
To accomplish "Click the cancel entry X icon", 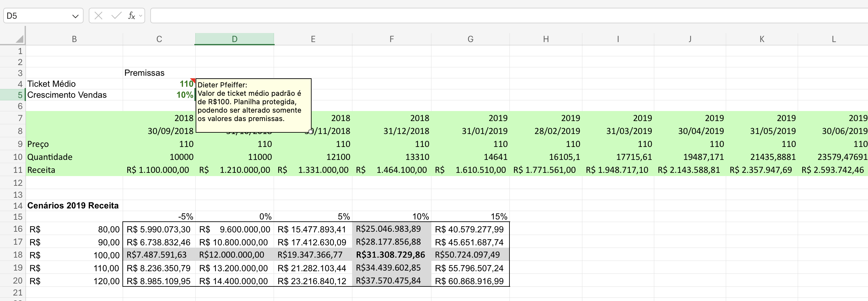I will (x=98, y=16).
